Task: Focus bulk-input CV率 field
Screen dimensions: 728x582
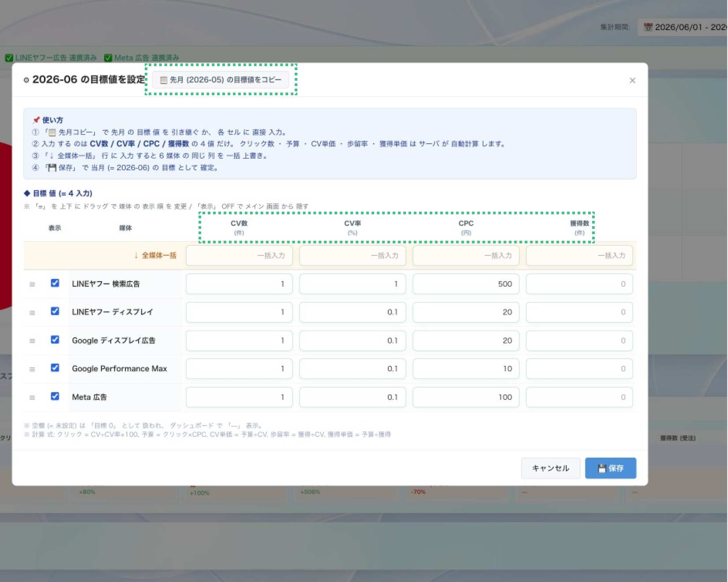Action: 353,256
